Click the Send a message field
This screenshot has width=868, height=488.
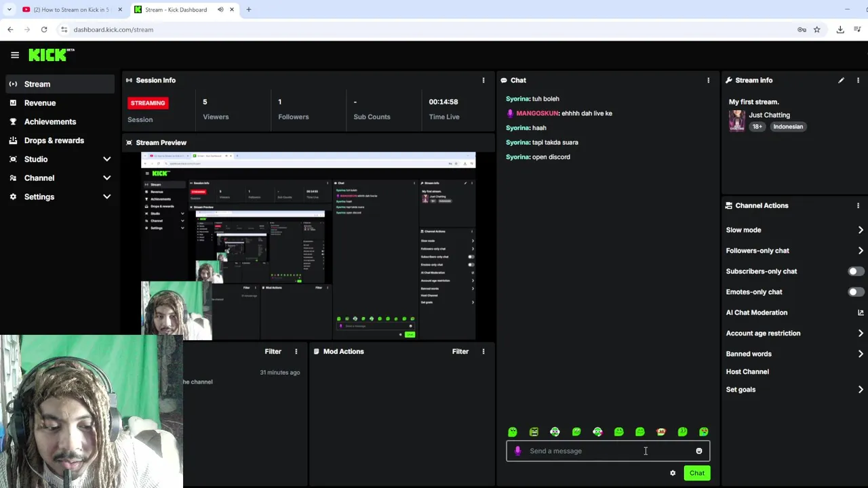(x=608, y=451)
